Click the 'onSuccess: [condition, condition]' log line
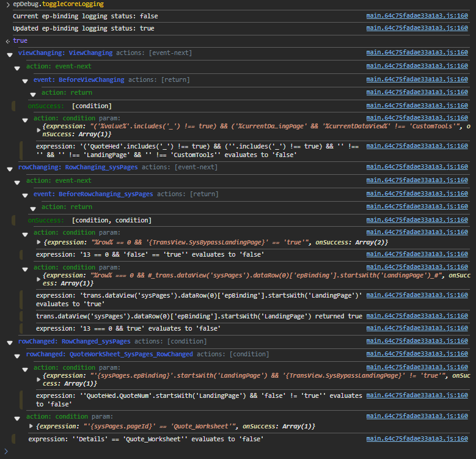 click(x=90, y=221)
